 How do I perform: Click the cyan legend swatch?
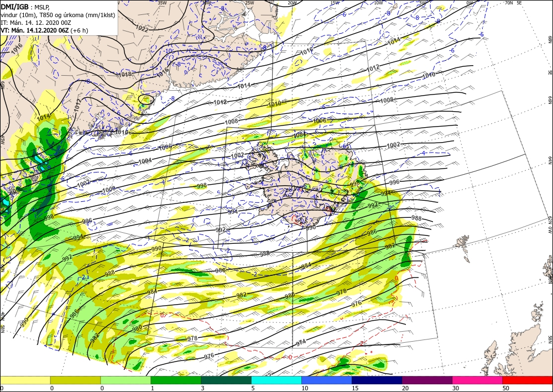click(276, 380)
